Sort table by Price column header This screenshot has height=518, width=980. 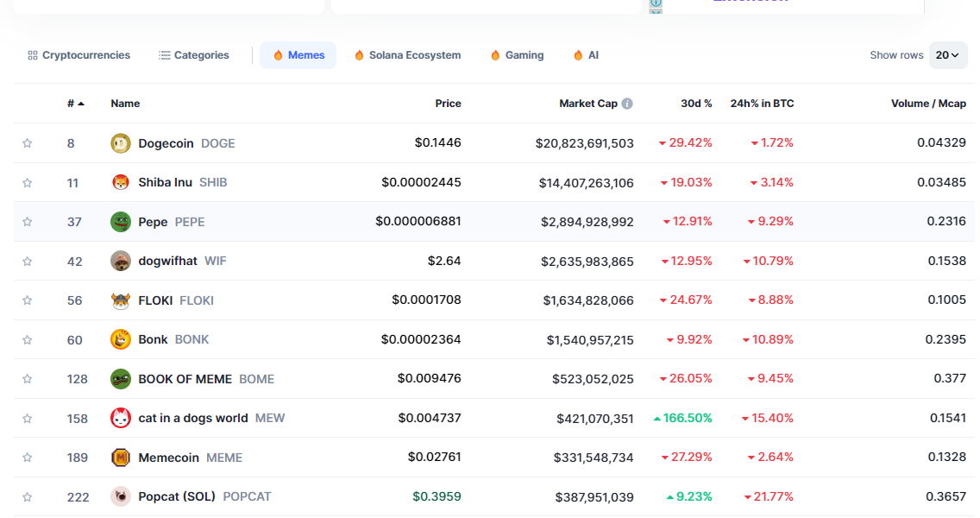(448, 104)
